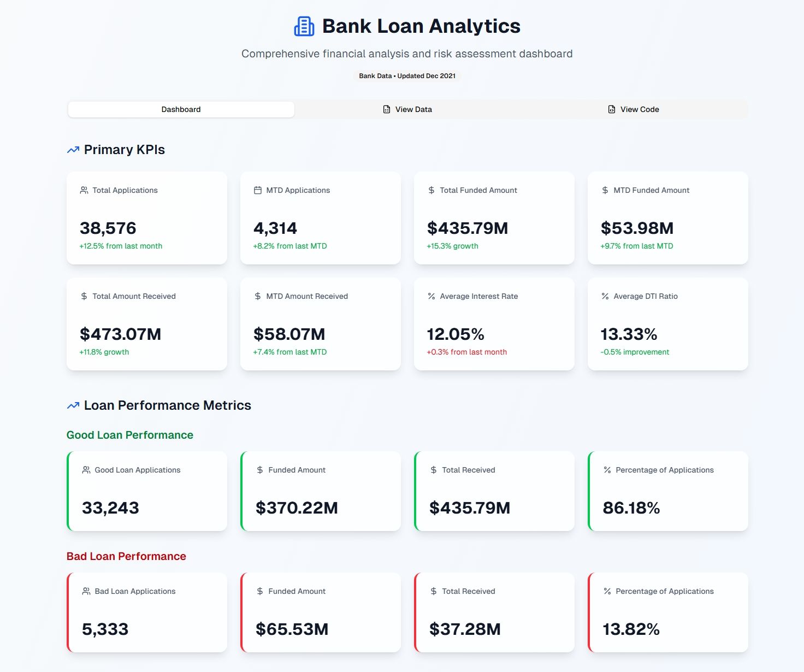The height and width of the screenshot is (672, 804).
Task: Click the percent icon on Average Interest Rate card
Action: coord(431,296)
